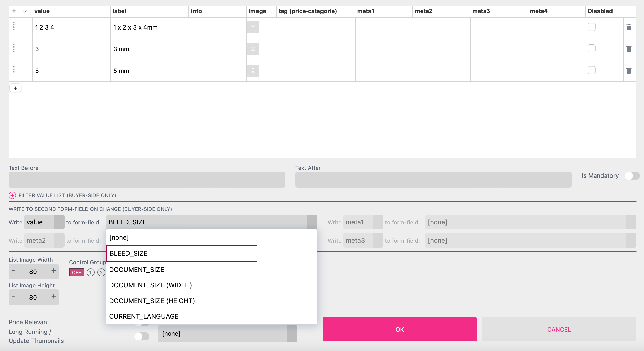Delete the "5 mm" row via trash icon

[x=629, y=71]
